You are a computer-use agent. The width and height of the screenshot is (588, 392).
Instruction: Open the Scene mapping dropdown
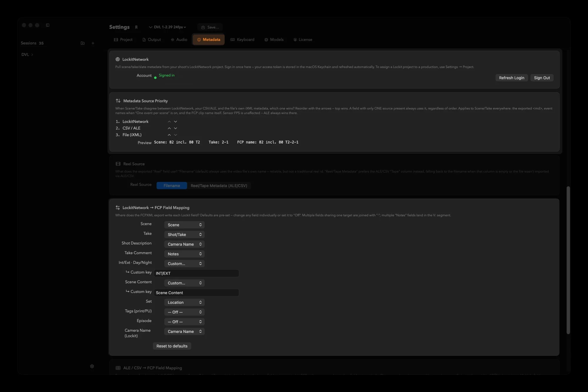[184, 225]
